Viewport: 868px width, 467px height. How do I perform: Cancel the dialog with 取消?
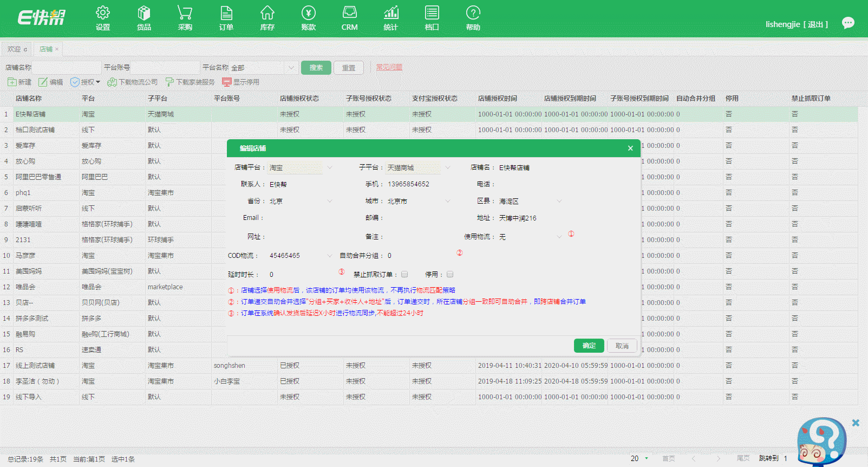coord(622,346)
